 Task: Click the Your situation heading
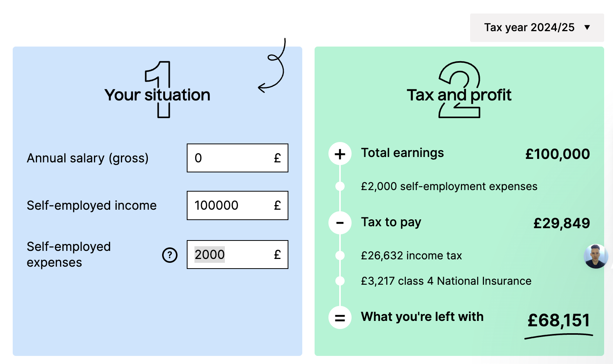[157, 95]
